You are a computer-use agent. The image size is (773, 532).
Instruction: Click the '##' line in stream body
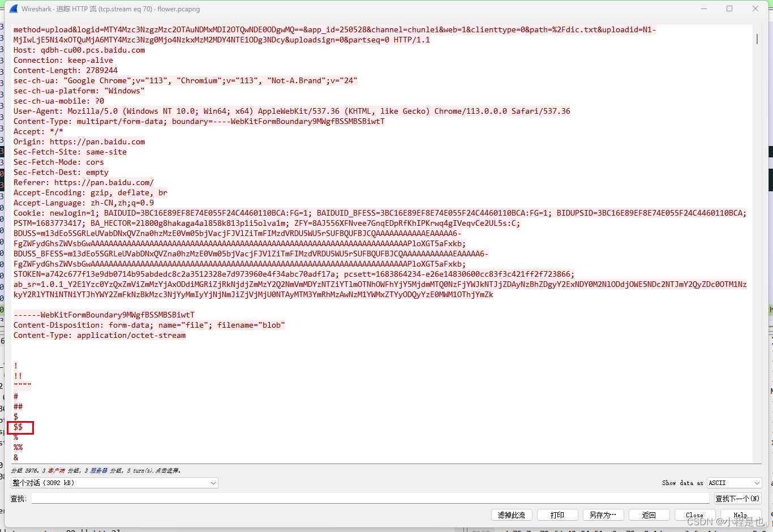(18, 406)
